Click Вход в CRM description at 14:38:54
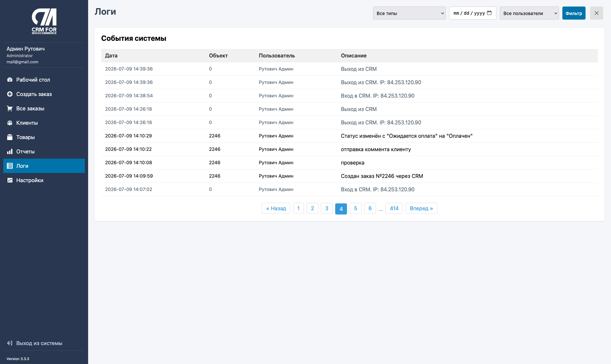The image size is (611, 364). coord(378,96)
